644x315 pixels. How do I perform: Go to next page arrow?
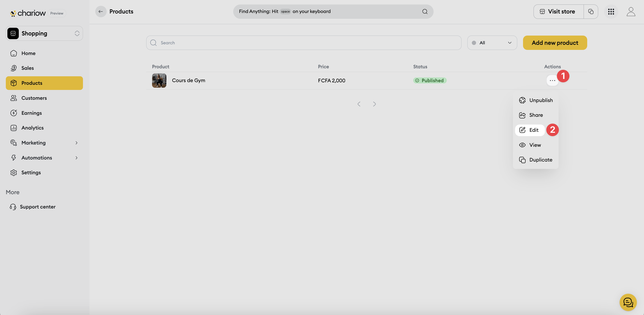(x=374, y=104)
